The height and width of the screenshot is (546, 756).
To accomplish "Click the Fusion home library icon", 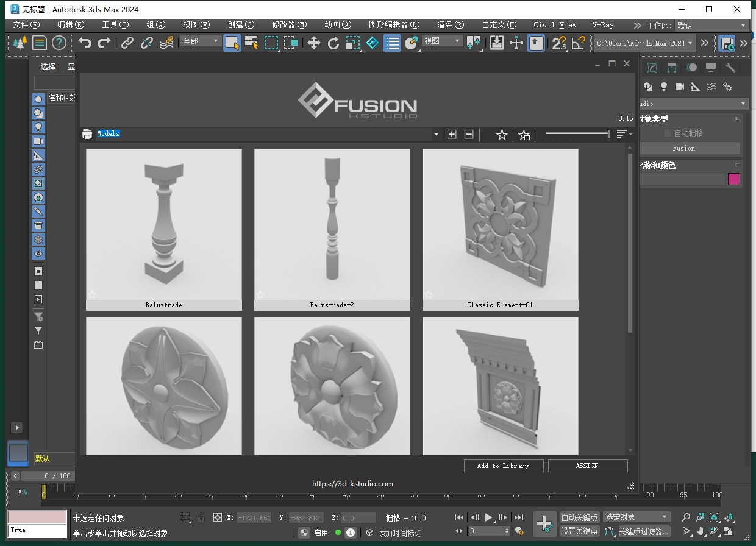I will coord(87,134).
